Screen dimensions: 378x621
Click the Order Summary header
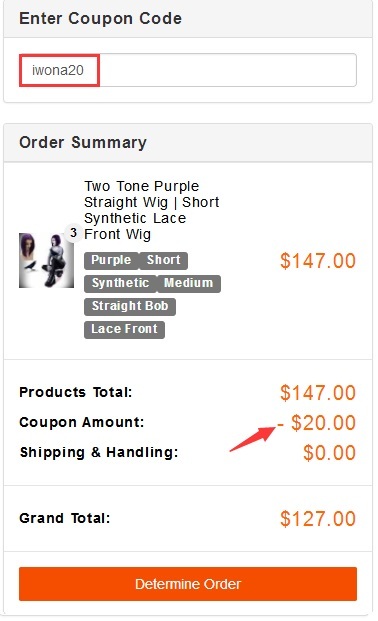(83, 143)
